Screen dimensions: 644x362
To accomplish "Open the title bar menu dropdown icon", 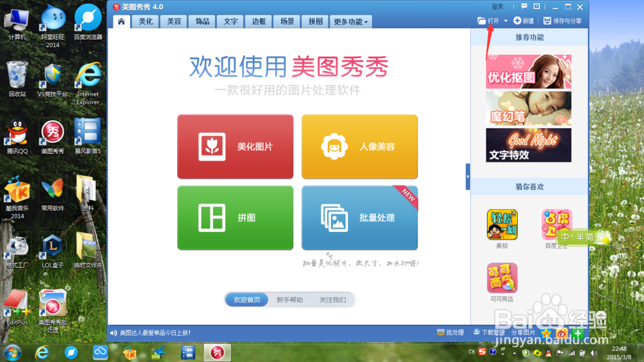I will click(x=536, y=6).
